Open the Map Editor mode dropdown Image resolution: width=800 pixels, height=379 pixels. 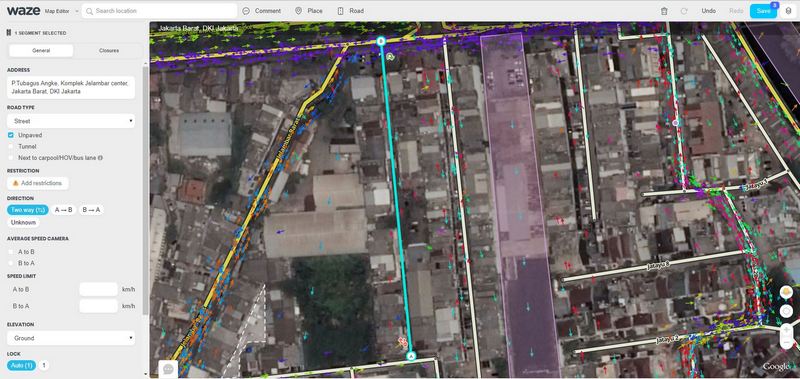tap(61, 11)
